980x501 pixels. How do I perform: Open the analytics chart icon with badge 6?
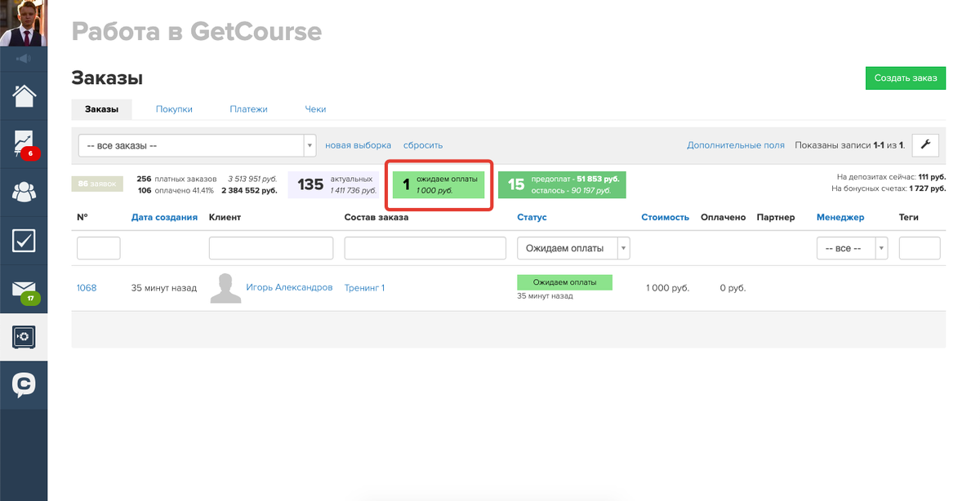coord(24,144)
